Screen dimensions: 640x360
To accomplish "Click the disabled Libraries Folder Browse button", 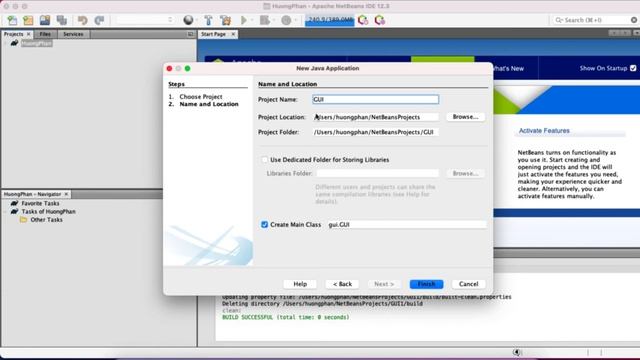I will (x=465, y=173).
